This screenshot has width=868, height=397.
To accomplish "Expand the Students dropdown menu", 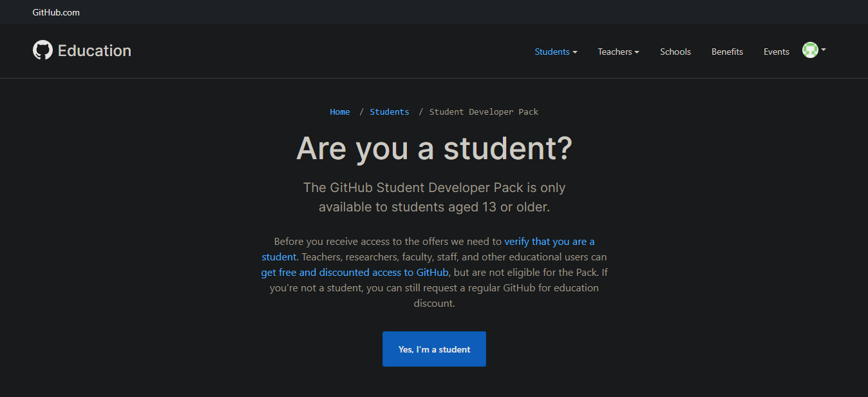I will pyautogui.click(x=556, y=52).
